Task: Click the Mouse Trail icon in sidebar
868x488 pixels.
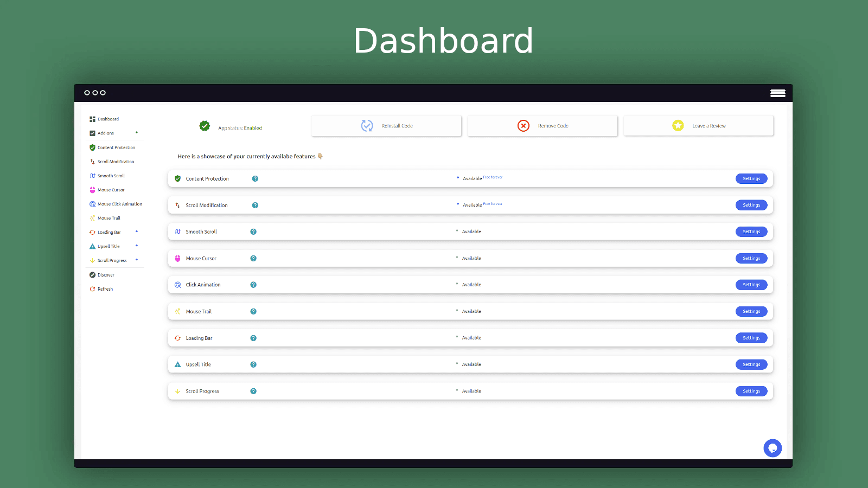Action: tap(92, 218)
